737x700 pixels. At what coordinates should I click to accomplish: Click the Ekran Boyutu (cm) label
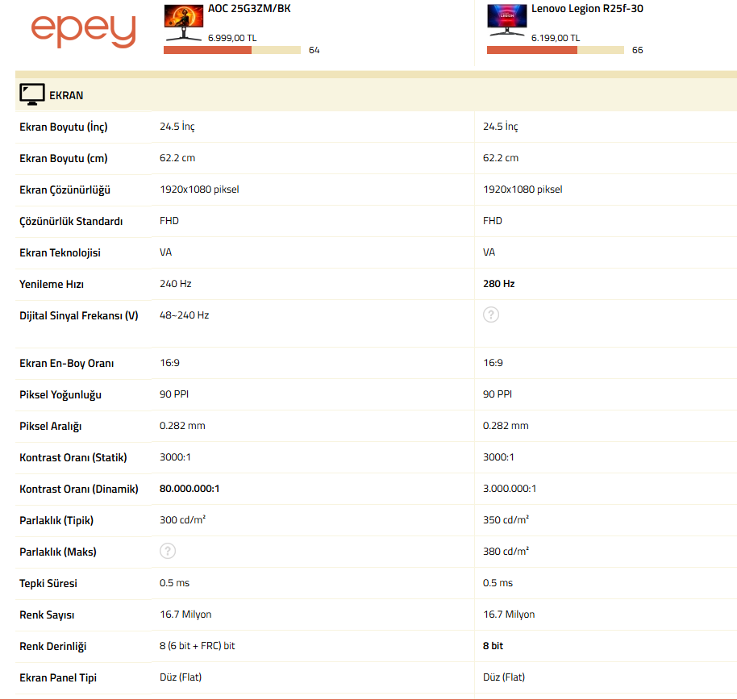click(x=64, y=158)
